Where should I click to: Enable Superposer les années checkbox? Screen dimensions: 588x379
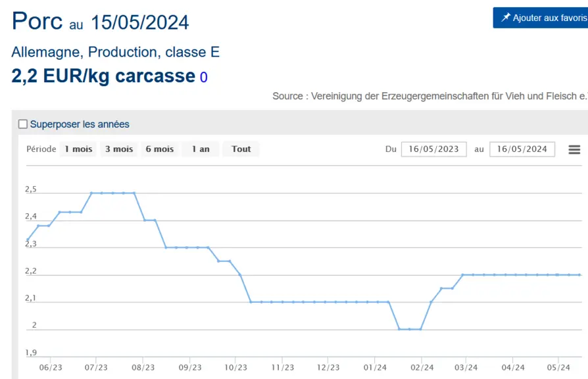(x=23, y=124)
